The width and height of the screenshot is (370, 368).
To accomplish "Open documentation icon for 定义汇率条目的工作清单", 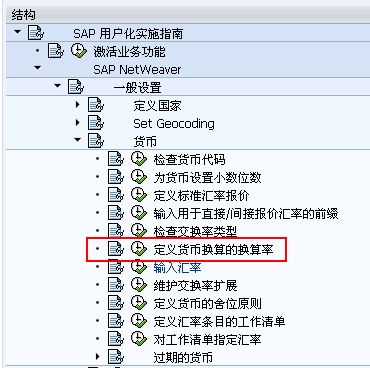I will 116,321.
